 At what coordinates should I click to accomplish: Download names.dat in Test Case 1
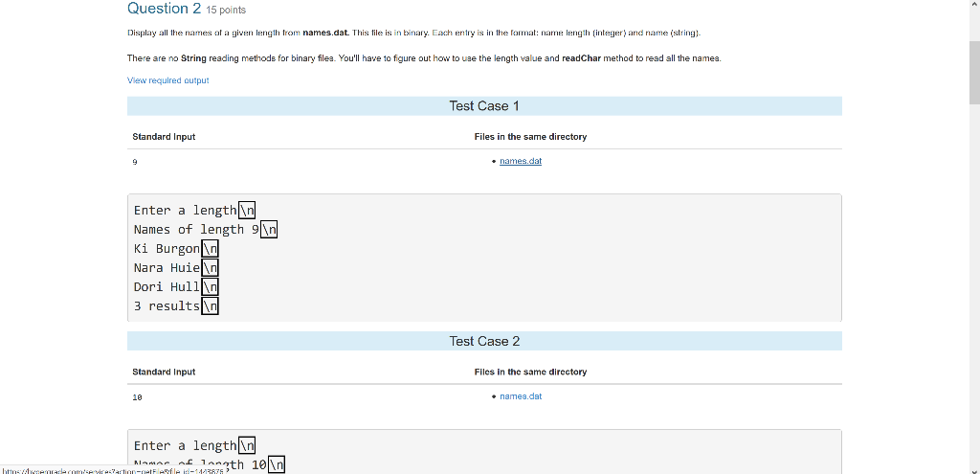click(521, 161)
